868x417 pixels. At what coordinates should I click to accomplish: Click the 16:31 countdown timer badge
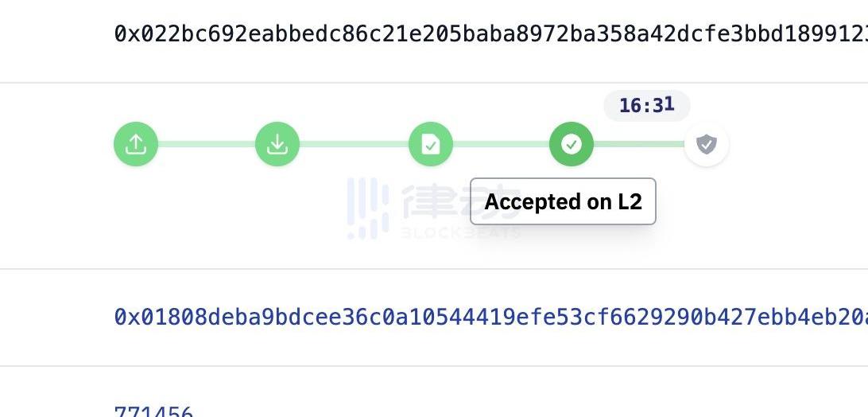[646, 105]
